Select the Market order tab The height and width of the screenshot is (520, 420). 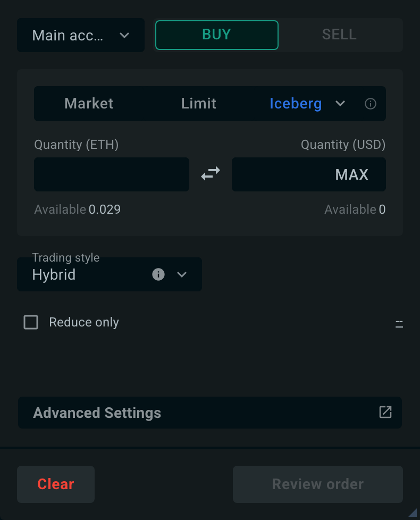coord(89,104)
